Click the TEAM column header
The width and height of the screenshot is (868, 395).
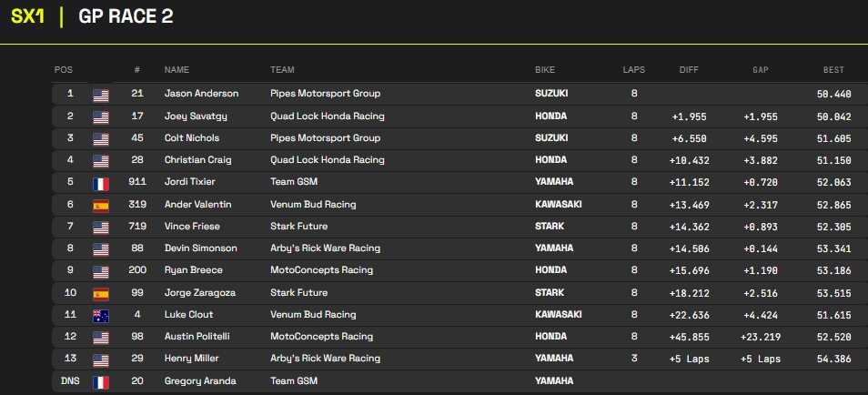(281, 70)
